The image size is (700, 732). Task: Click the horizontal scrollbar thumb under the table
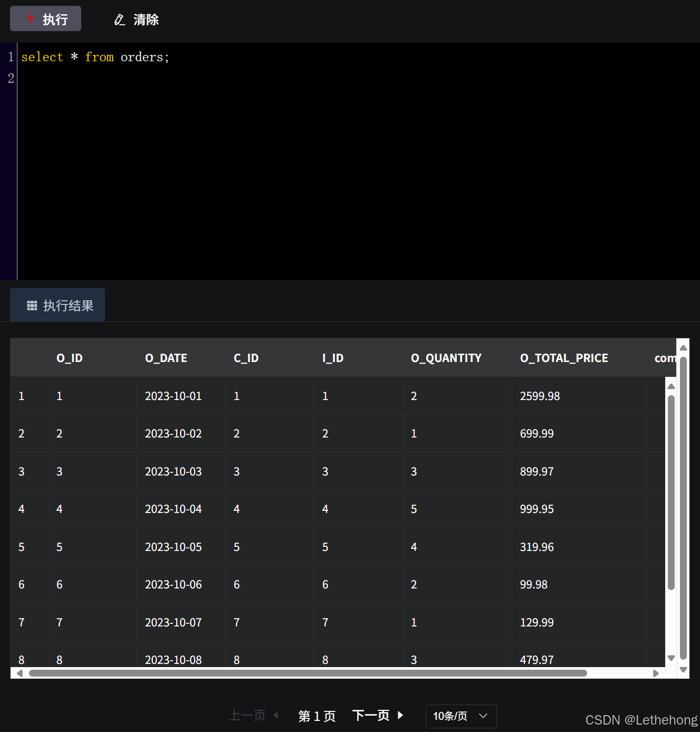(308, 673)
